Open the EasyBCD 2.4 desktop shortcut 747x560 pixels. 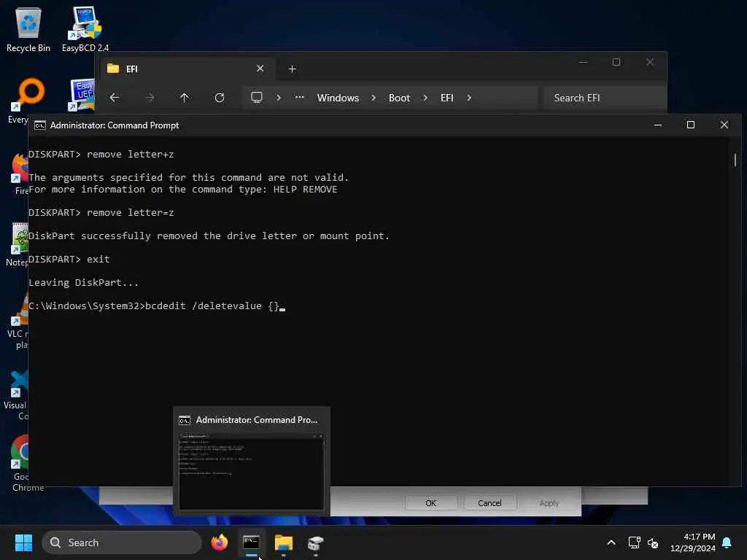pos(85,29)
